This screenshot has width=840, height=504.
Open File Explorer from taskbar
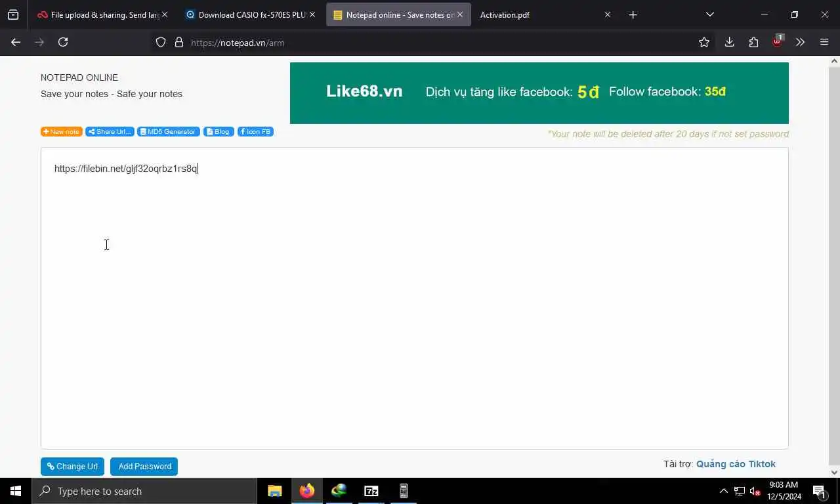[274, 491]
